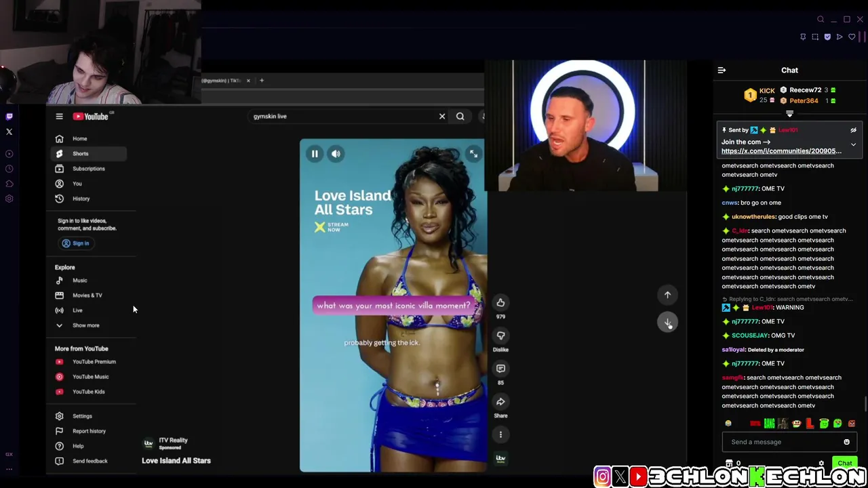Viewport: 868px width, 488px height.
Task: Click the Send a message field
Action: point(783,442)
